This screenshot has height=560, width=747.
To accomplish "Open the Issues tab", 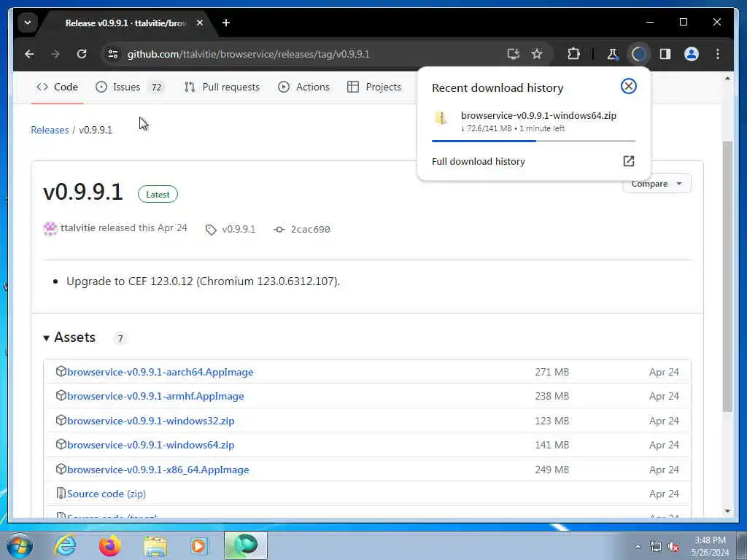I will (128, 87).
